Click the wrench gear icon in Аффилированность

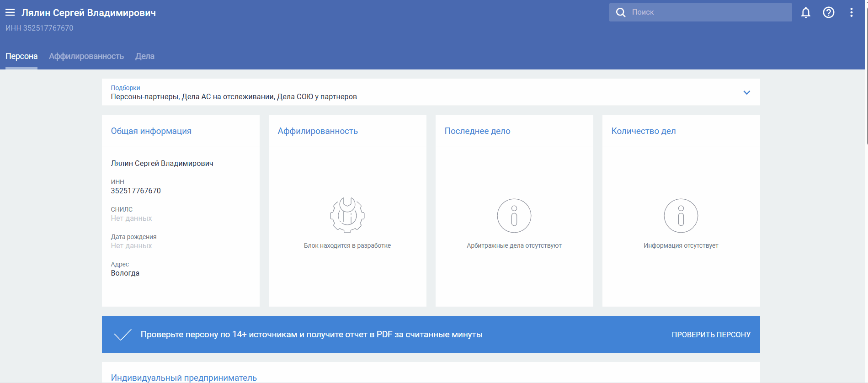tap(347, 215)
